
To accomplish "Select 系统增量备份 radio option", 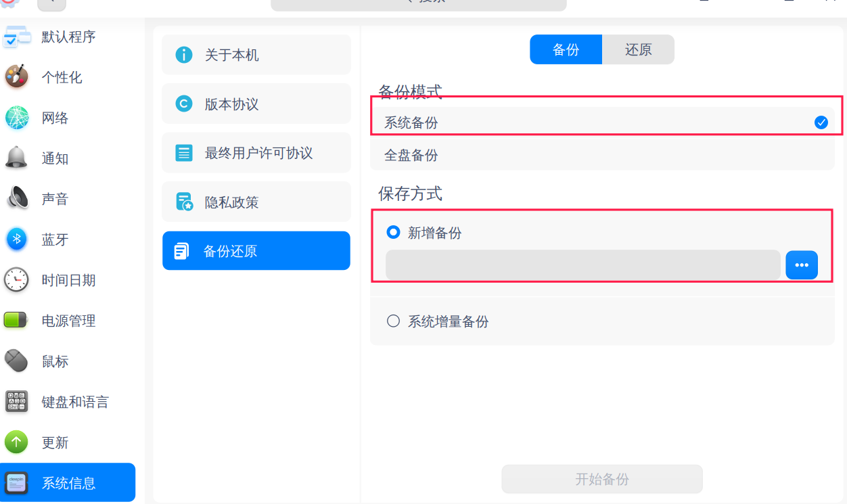I will coord(393,321).
